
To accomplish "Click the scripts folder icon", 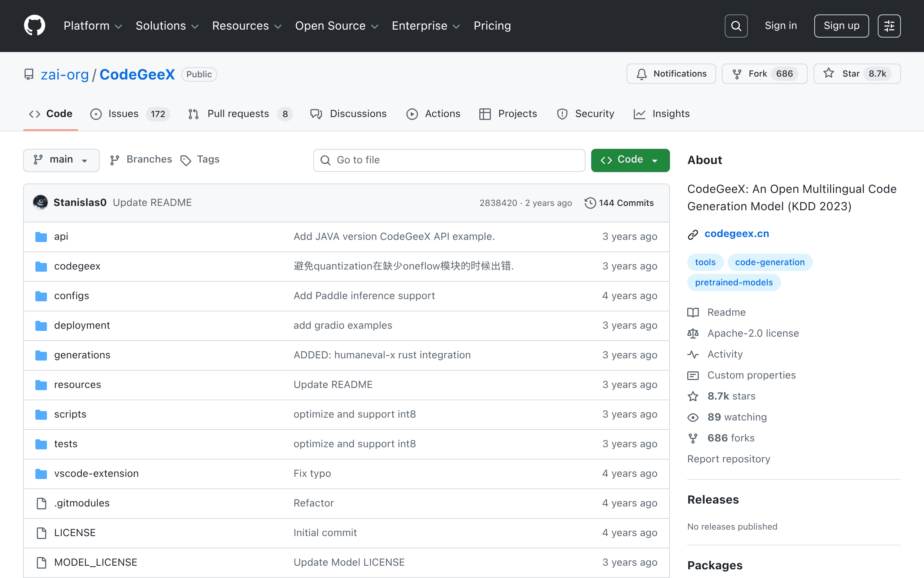I will [41, 415].
